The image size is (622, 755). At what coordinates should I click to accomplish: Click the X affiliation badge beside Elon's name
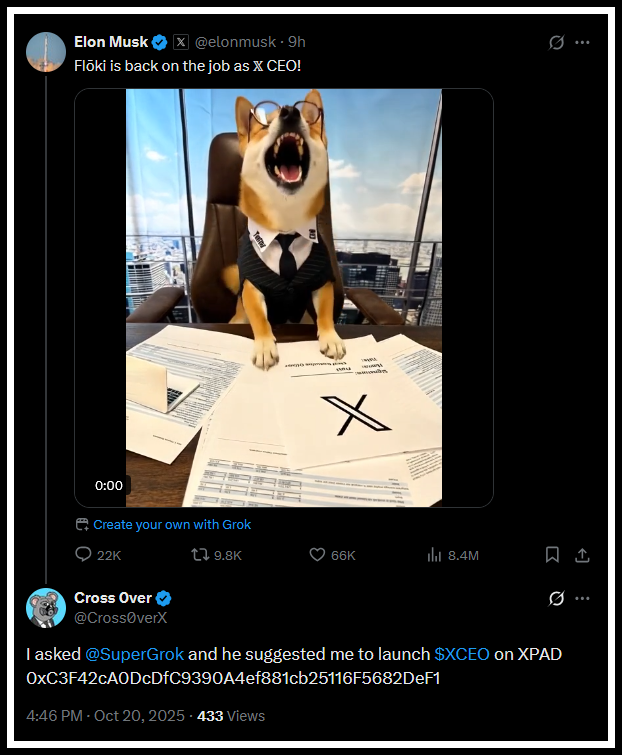pos(181,42)
